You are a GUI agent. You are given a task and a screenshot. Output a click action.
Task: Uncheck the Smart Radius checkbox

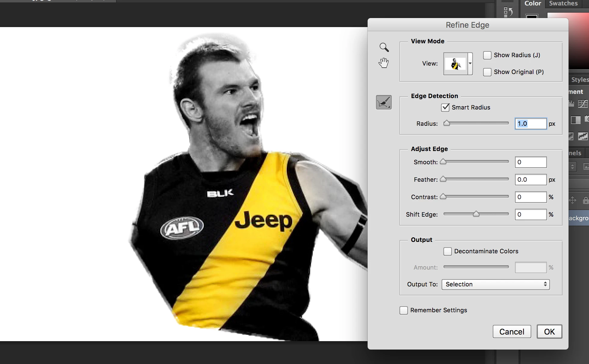(x=445, y=107)
